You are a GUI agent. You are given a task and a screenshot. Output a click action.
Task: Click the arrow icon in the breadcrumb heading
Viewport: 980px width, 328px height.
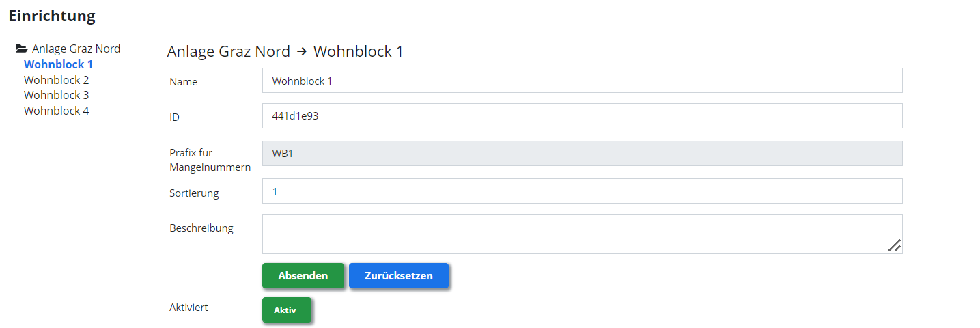[x=302, y=51]
